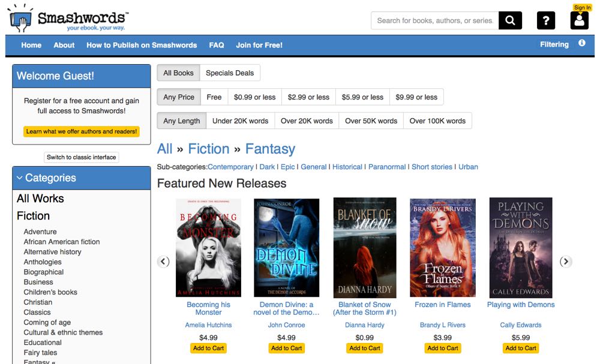Select Fiction heading in Categories

pyautogui.click(x=33, y=216)
